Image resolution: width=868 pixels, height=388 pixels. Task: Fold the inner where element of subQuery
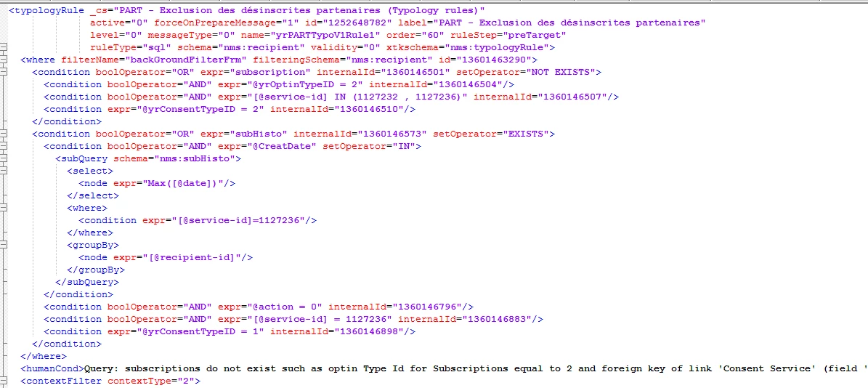4,208
